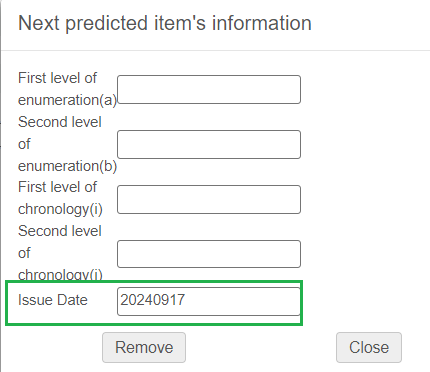This screenshot has height=372, width=430.
Task: Click into Second level of chronology(j) field
Action: (x=209, y=254)
